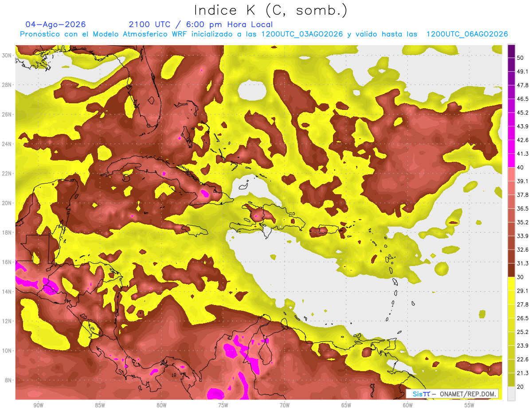532x411 pixels.
Task: Click the "10N" latitude label
Action: click(x=7, y=351)
